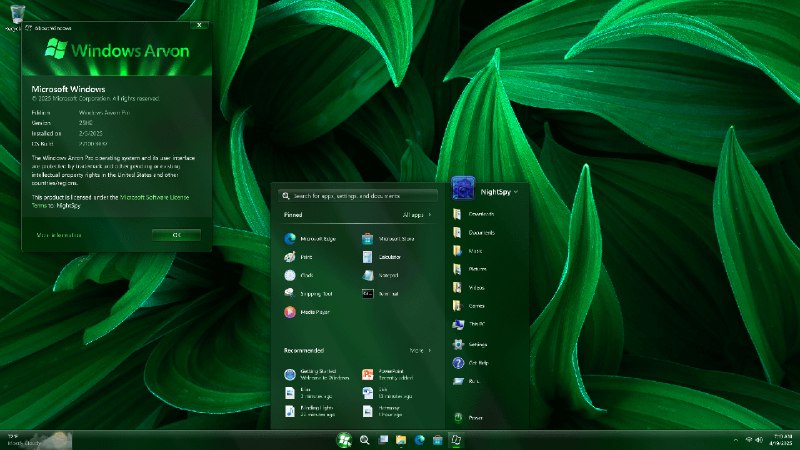Open the Paint app
800x450 pixels.
tap(298, 257)
